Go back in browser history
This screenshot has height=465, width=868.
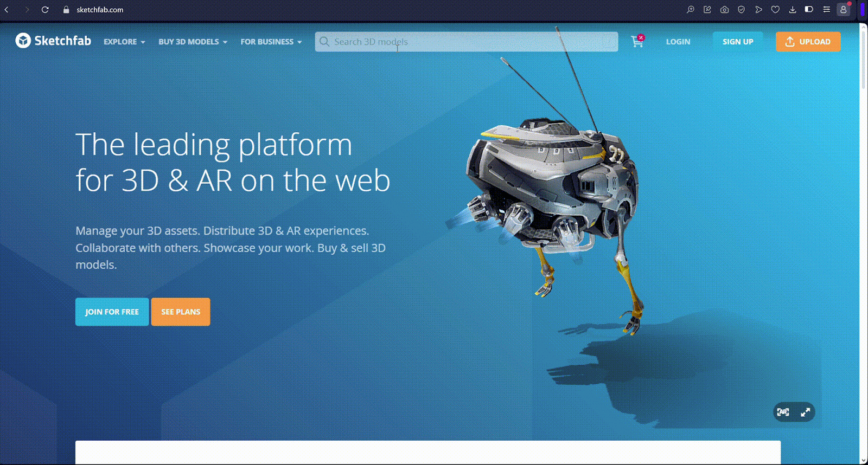pyautogui.click(x=7, y=10)
